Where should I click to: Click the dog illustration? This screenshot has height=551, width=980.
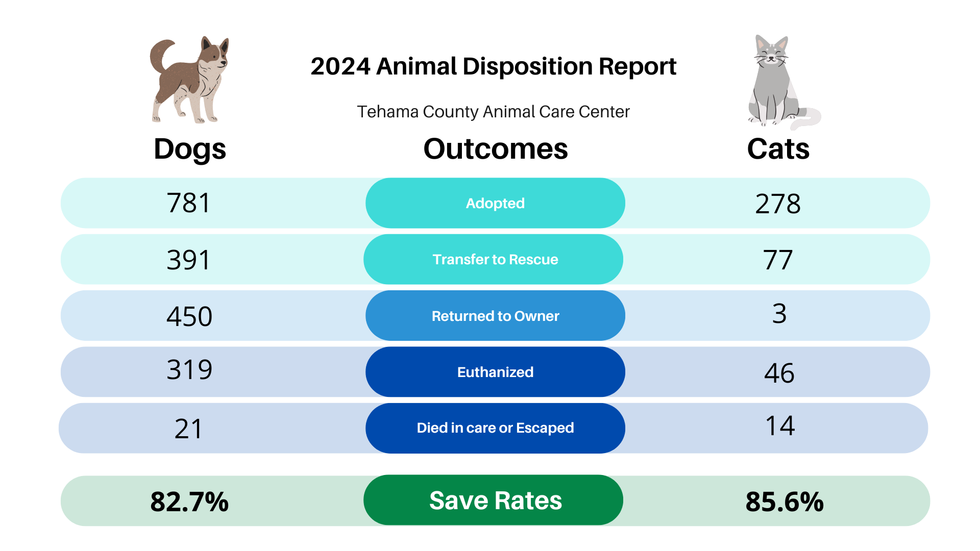click(x=189, y=80)
